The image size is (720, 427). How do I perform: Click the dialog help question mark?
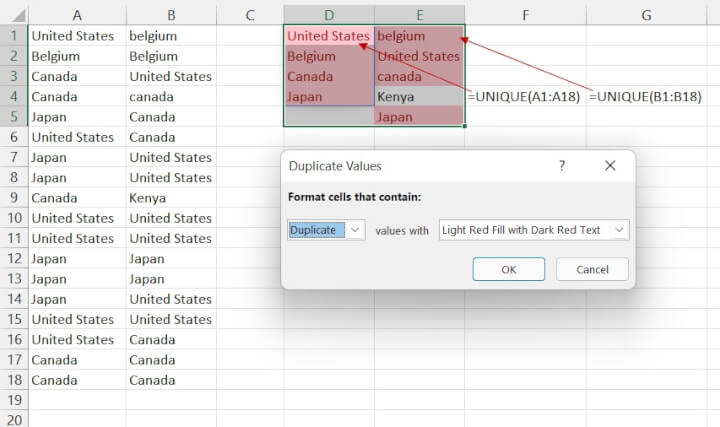pos(561,166)
